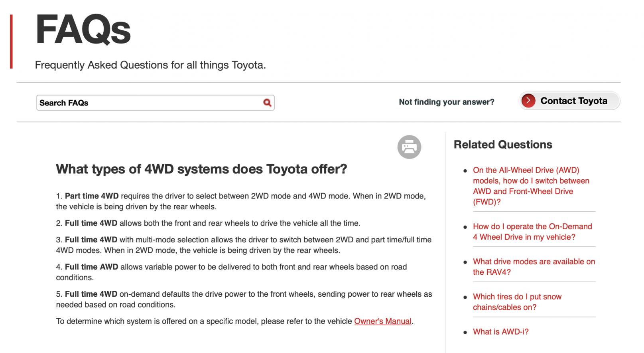Image resolution: width=644 pixels, height=353 pixels.
Task: Click the Contact Toyota button label
Action: [574, 101]
